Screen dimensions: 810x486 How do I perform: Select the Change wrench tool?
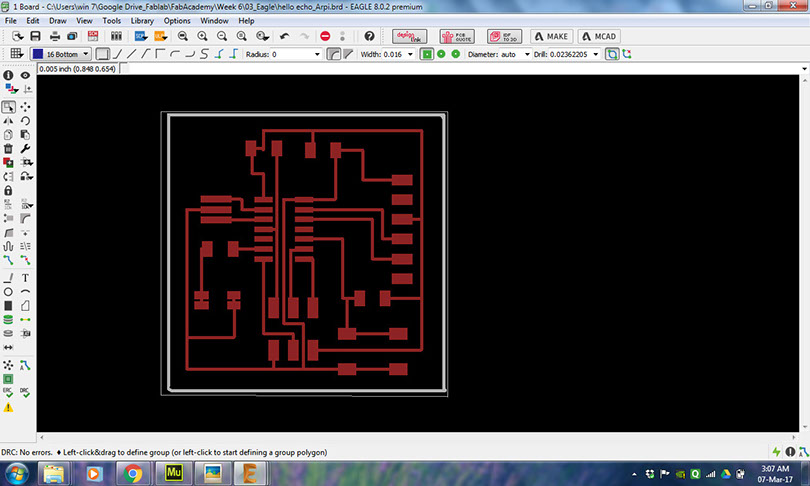pos(25,149)
